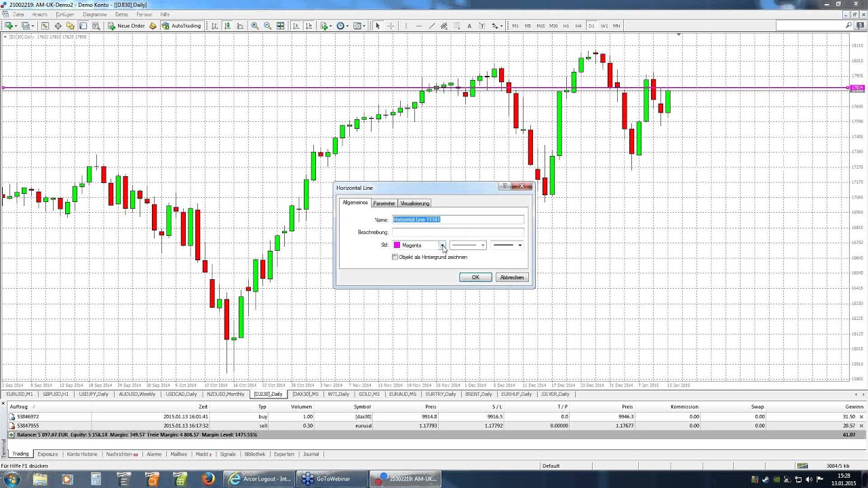Click the Abbrechen button
The height and width of the screenshot is (488, 868).
coord(512,277)
